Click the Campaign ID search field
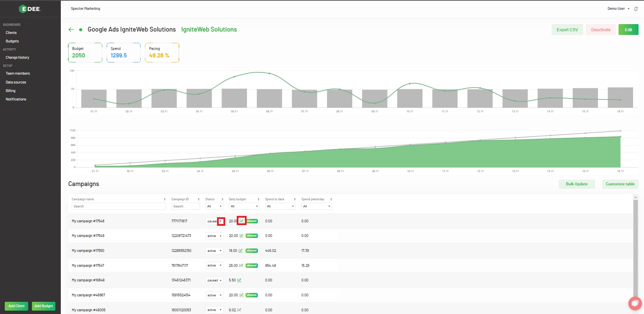644x314 pixels. point(185,206)
